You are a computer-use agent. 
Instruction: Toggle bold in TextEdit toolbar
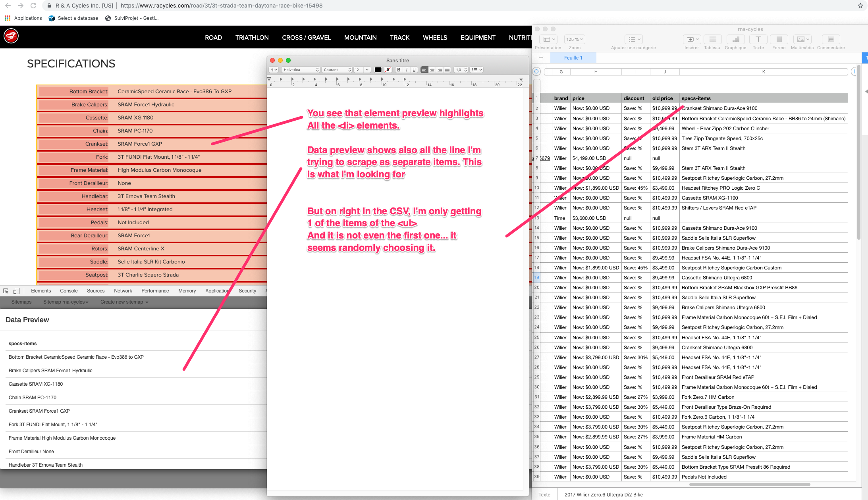coord(399,70)
